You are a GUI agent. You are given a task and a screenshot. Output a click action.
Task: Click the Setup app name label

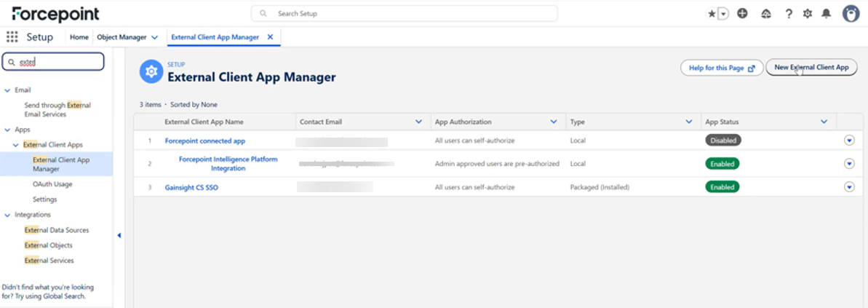(x=40, y=37)
